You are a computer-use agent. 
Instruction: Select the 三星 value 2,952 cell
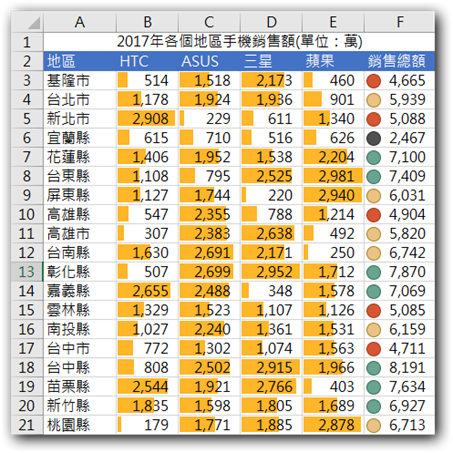[271, 272]
